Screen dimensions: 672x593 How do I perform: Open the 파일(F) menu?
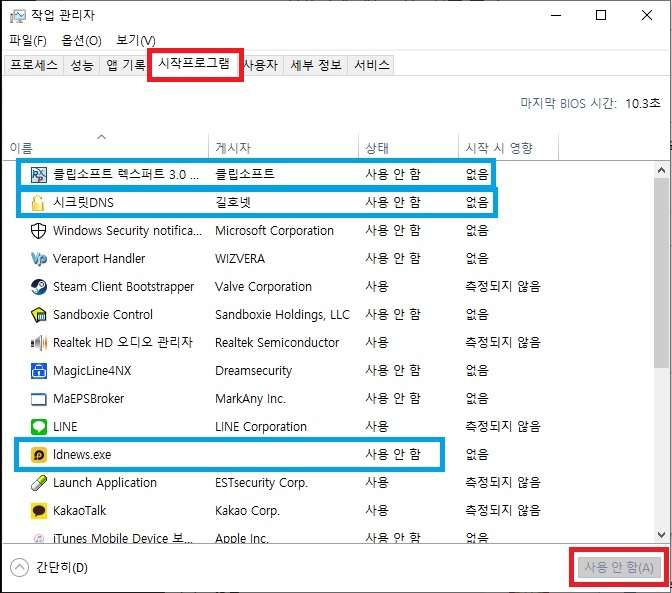pyautogui.click(x=28, y=40)
